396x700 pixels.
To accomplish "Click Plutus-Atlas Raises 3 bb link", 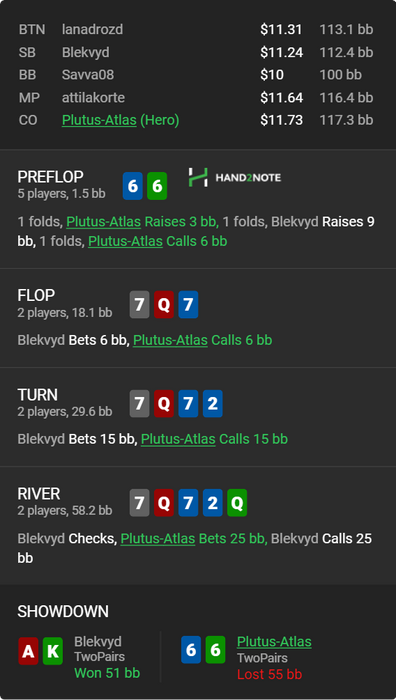I will click(142, 221).
